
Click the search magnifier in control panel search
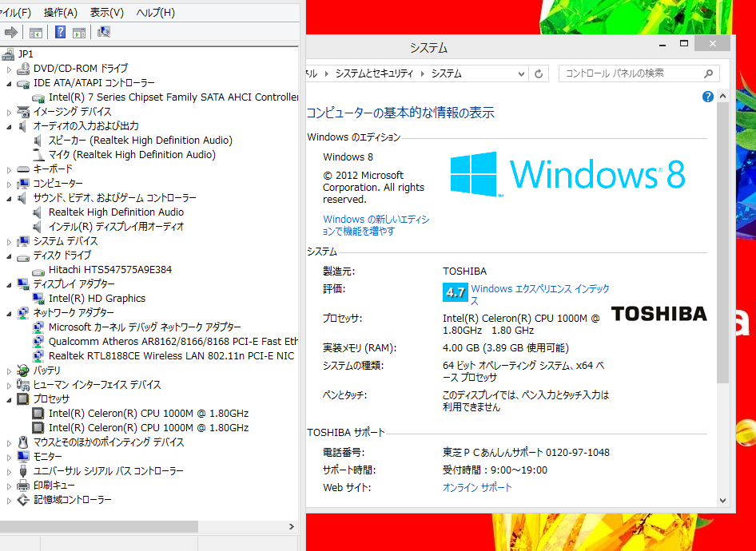coord(708,73)
